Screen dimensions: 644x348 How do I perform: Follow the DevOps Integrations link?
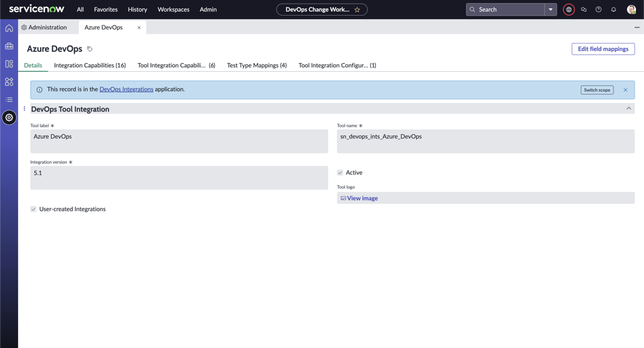pos(127,89)
